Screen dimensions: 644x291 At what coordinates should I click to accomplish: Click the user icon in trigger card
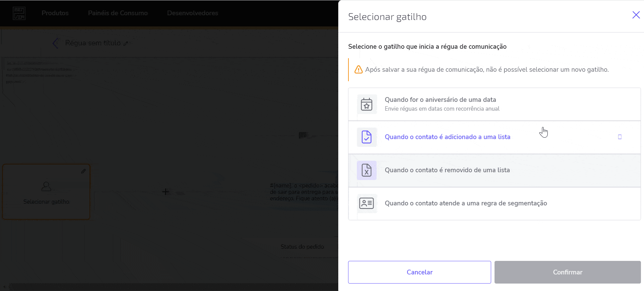(46, 186)
